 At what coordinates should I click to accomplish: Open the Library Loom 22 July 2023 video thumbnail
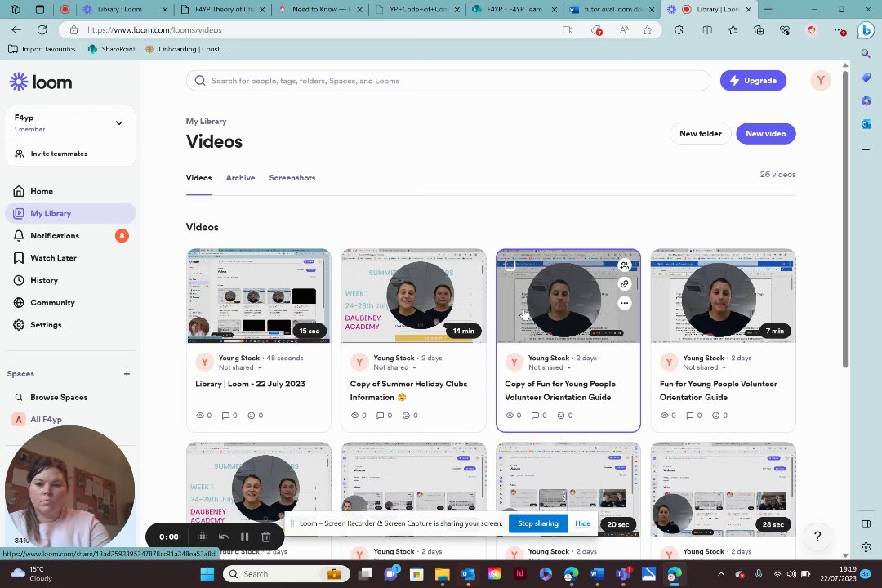point(259,296)
